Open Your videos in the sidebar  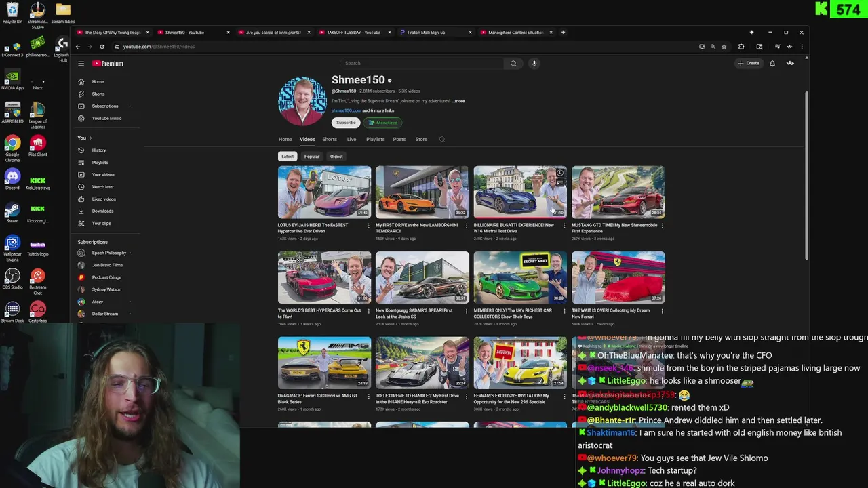coord(103,174)
